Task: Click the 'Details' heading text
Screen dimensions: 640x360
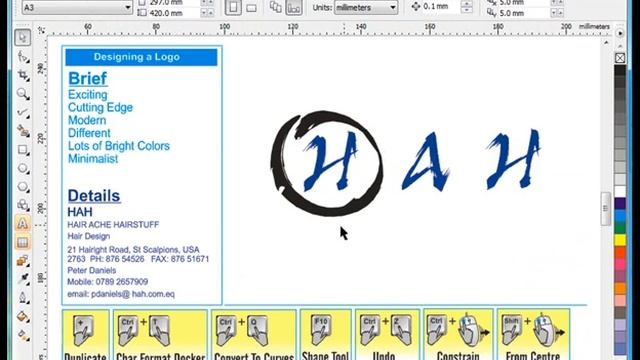Action: point(94,196)
